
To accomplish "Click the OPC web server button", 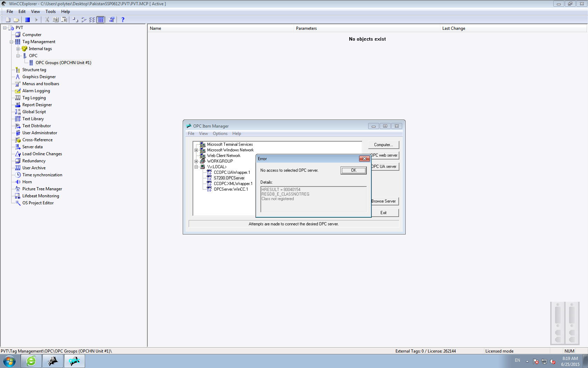I will click(385, 155).
